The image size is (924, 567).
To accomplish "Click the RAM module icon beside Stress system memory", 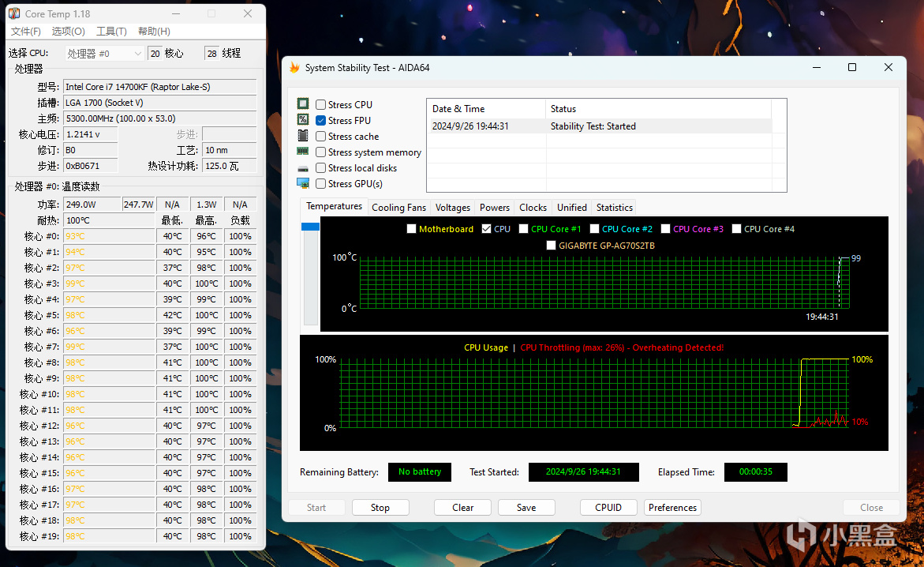I will [x=303, y=151].
